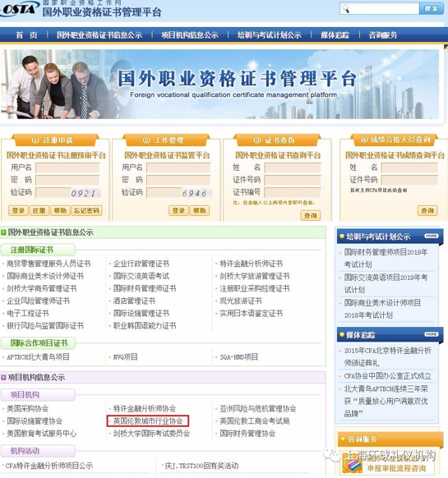Click the 注册国际证书 tab header
448x478 pixels.
coord(38,250)
